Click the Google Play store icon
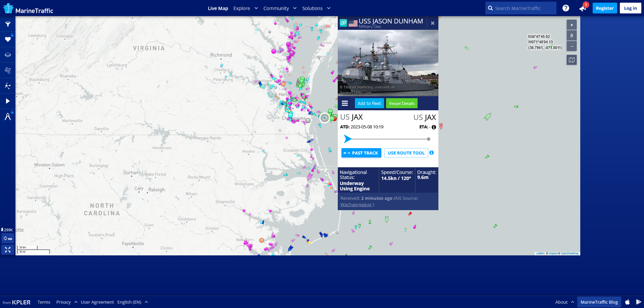Viewport: 644px width, 308px height. click(x=638, y=302)
